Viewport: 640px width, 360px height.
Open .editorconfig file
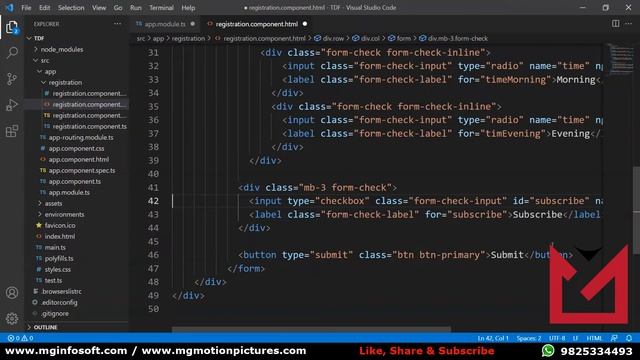coord(60,302)
